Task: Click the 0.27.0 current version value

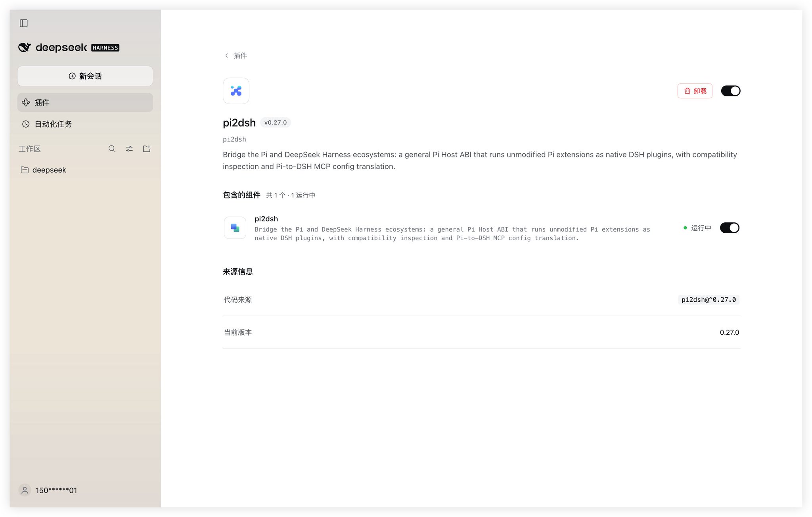Action: 729,332
